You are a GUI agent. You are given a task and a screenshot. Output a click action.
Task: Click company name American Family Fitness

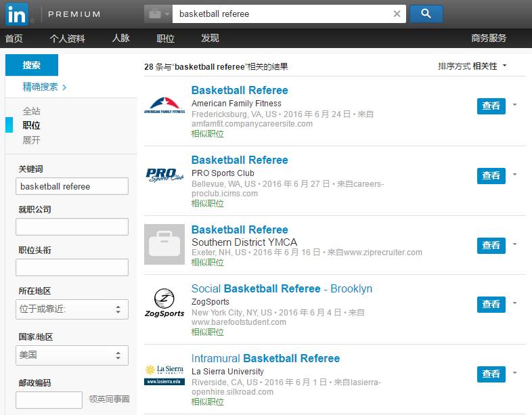[x=236, y=103]
